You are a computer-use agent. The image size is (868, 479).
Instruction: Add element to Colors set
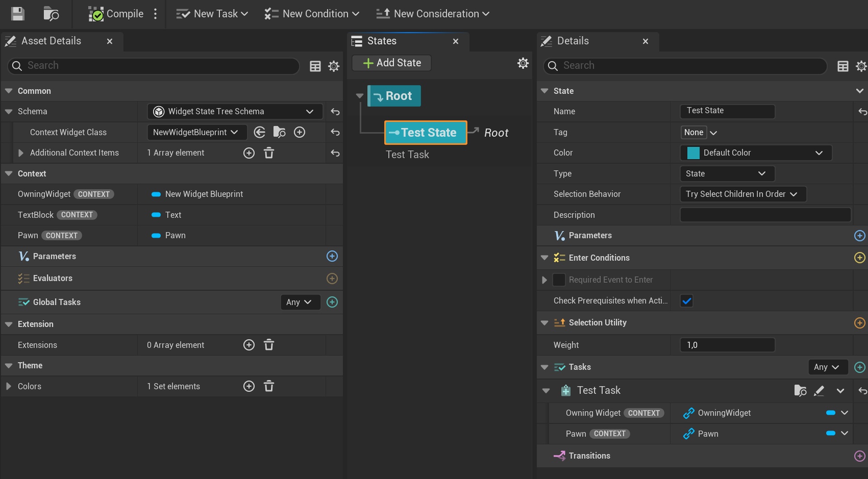tap(249, 386)
